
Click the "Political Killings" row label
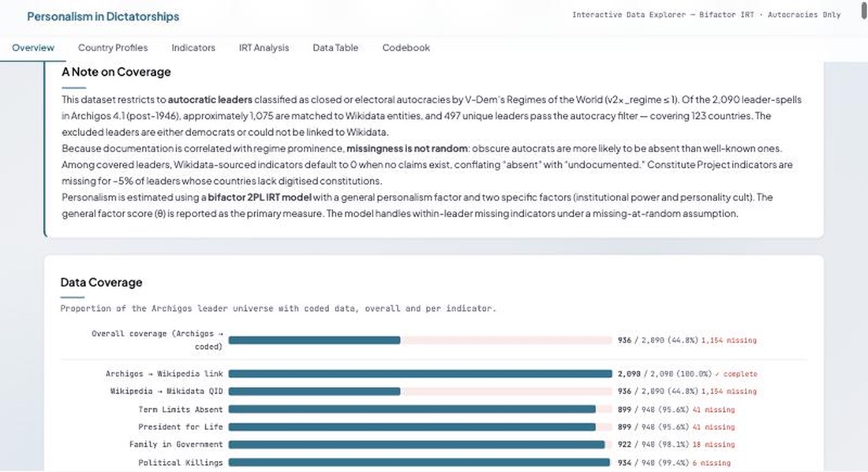tap(181, 463)
